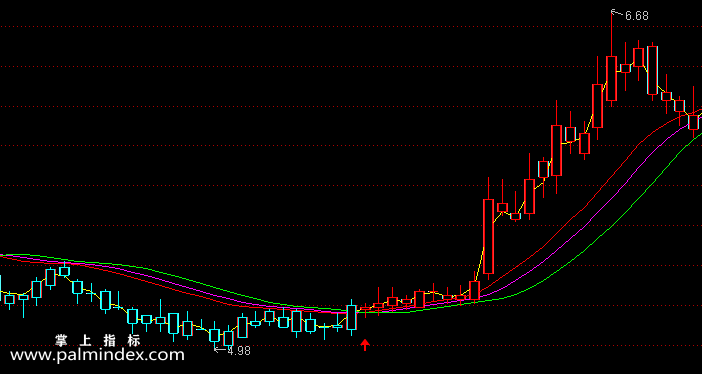Image resolution: width=702 pixels, height=374 pixels.
Task: Click the arrow icon pointing to 4.98
Action: 220,349
